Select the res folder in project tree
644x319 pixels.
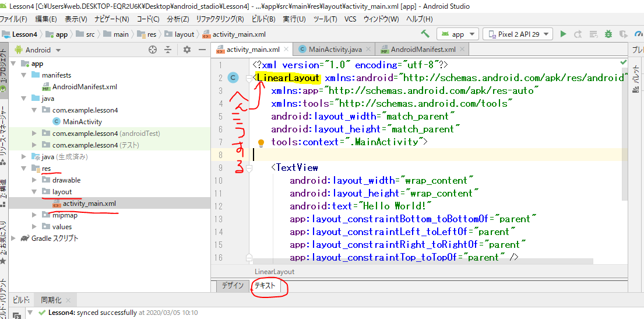tap(47, 169)
